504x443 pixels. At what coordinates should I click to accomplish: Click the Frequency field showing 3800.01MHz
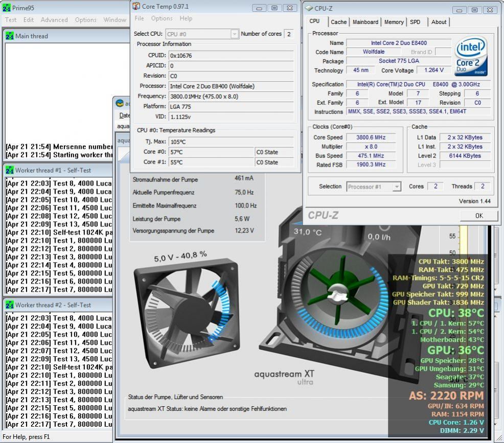click(x=231, y=97)
